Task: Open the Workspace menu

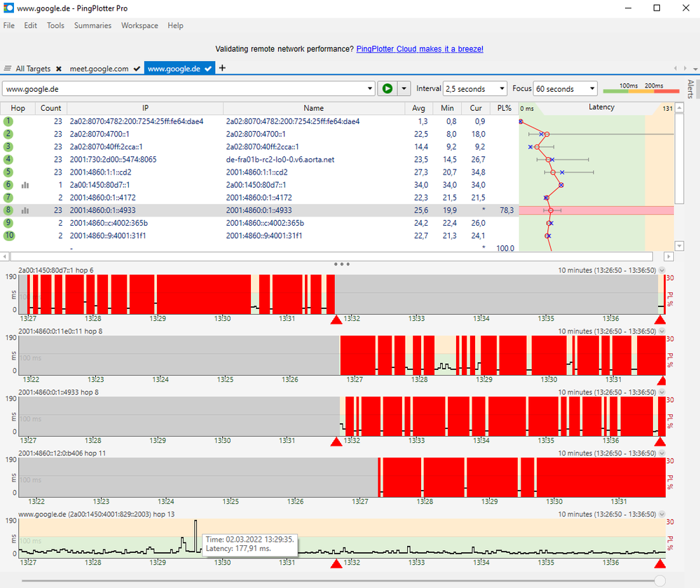Action: click(x=139, y=25)
